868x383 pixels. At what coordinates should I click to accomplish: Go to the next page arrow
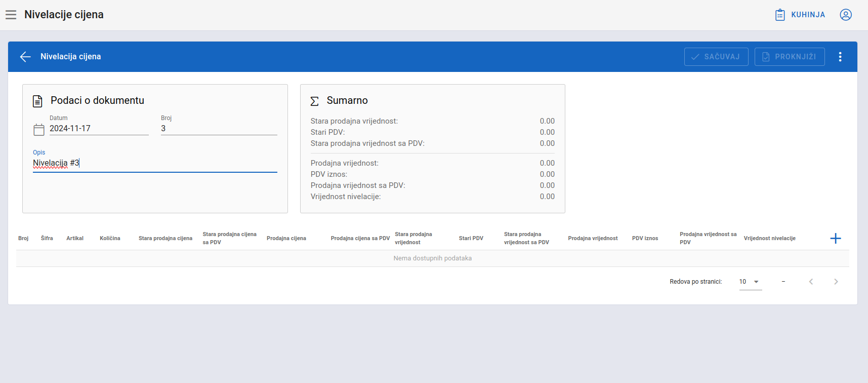(x=836, y=282)
